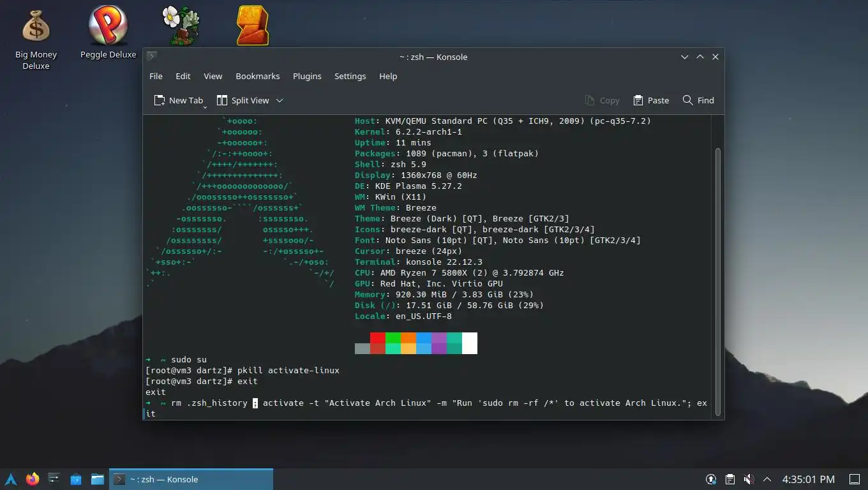868x490 pixels.
Task: Open the Bookmarks menu
Action: 258,76
